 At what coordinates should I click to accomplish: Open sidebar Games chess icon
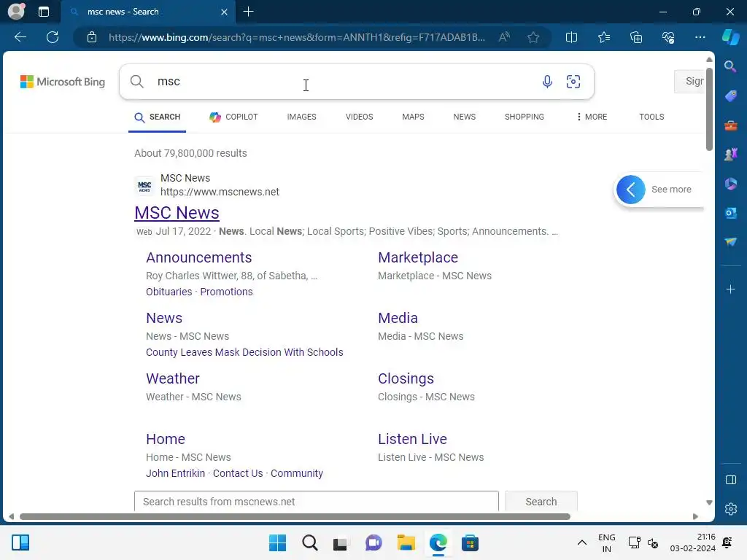[730, 155]
